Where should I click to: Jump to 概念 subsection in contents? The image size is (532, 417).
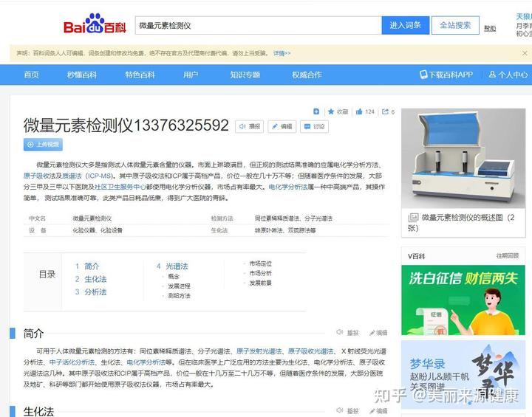174,276
